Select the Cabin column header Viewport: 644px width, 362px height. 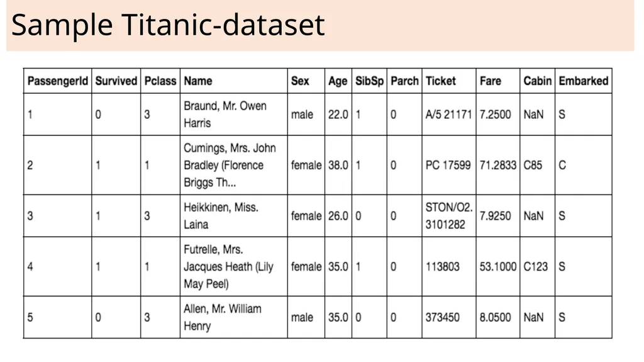click(537, 81)
